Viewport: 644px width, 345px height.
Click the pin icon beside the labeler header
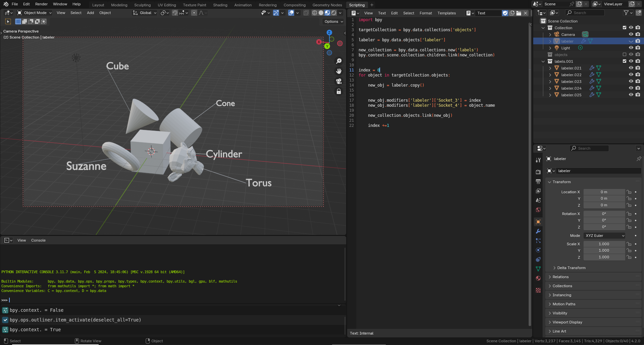(639, 159)
